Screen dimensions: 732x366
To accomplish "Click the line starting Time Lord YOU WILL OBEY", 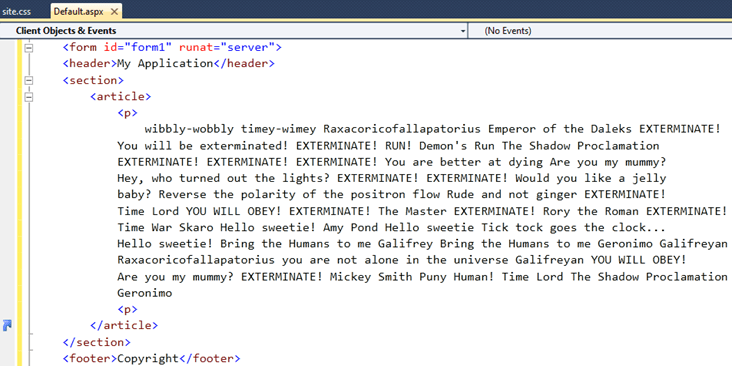I will (422, 211).
